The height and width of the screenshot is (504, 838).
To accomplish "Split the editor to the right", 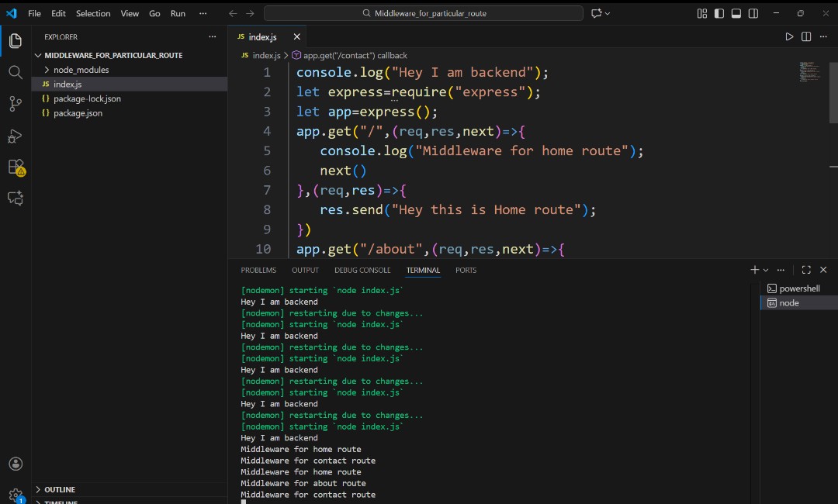I will point(806,36).
